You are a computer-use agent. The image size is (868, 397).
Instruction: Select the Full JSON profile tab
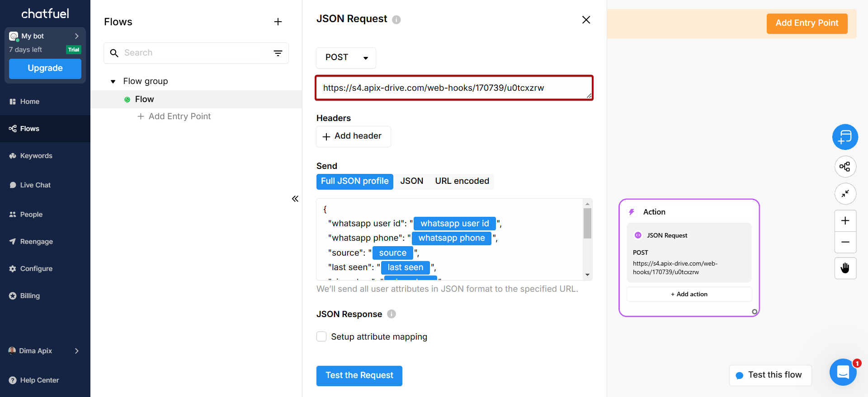point(355,182)
